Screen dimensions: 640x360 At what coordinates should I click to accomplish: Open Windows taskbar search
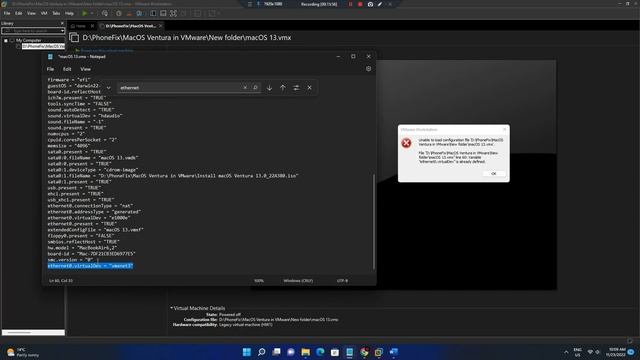tap(262, 352)
